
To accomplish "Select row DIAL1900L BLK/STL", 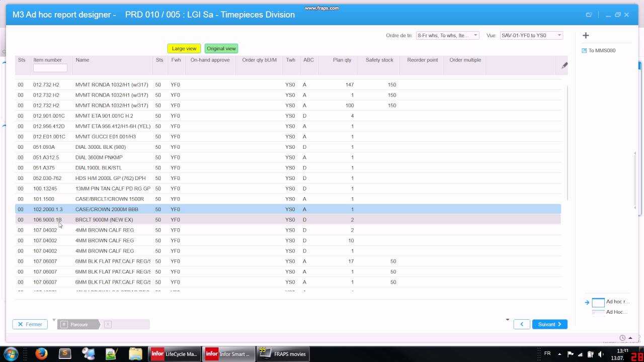I will [x=288, y=168].
